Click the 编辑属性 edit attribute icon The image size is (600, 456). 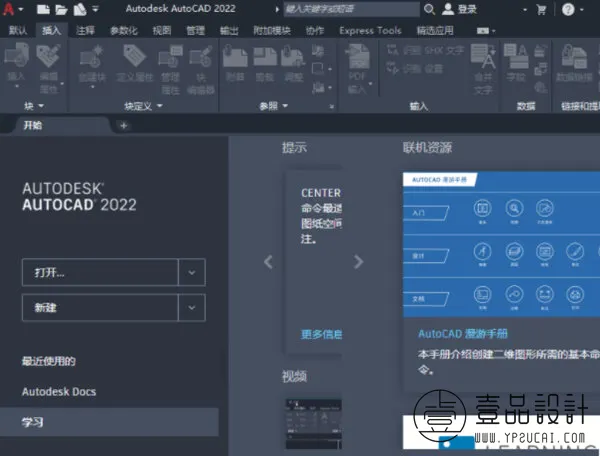tap(48, 56)
